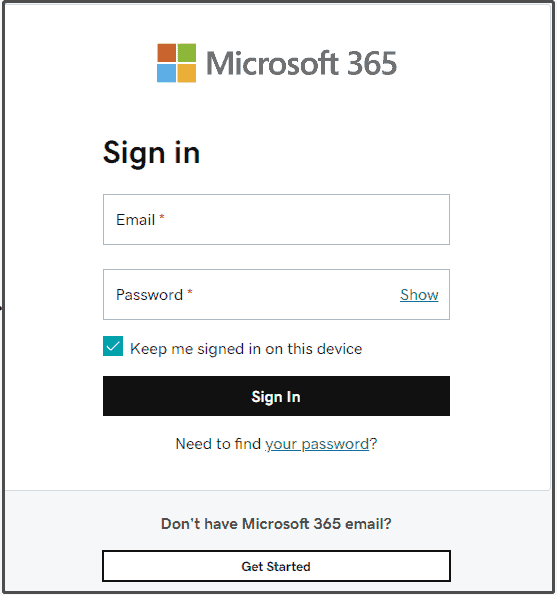The width and height of the screenshot is (557, 595).
Task: Click the 'Need to find' text
Action: click(x=218, y=444)
